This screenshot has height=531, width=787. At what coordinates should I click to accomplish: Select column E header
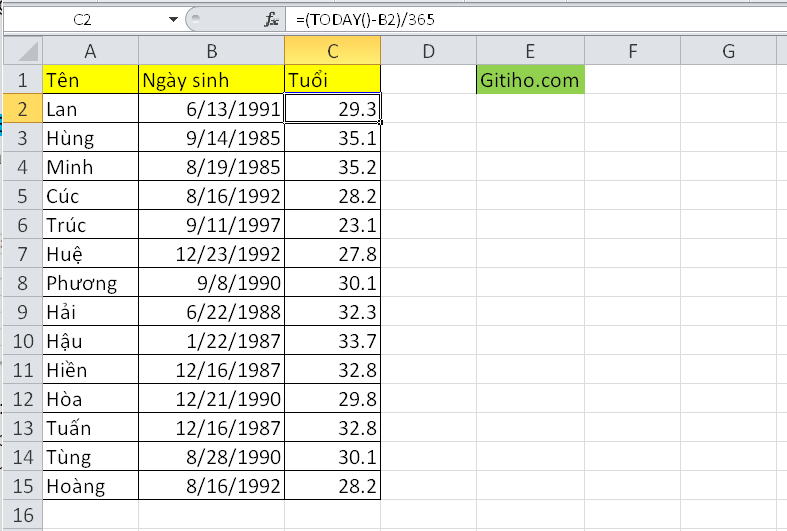pos(530,51)
